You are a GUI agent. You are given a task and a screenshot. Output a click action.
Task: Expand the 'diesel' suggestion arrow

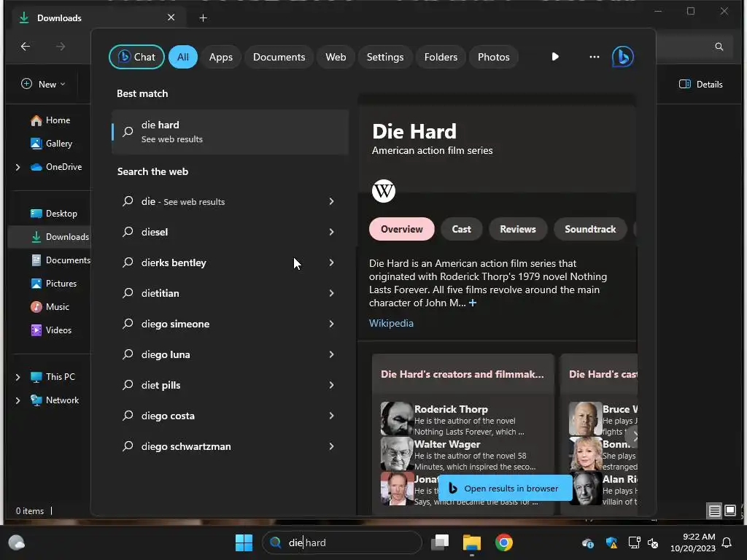[331, 232]
